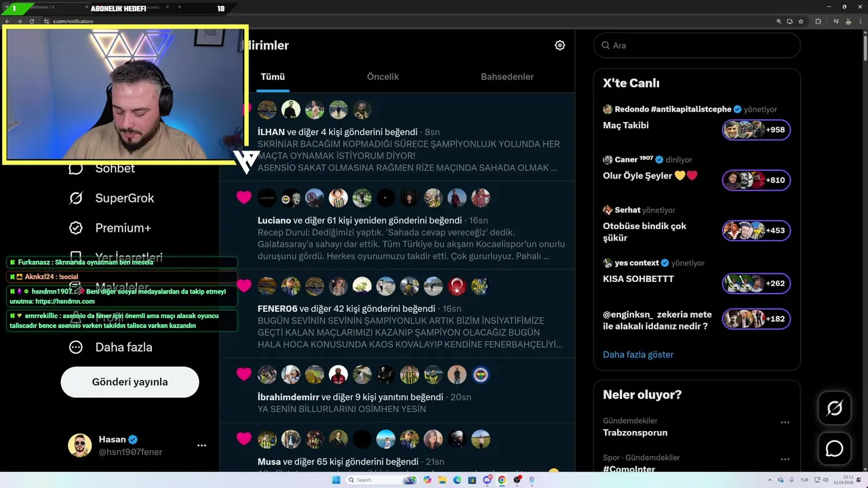Viewport: 868px width, 488px height.
Task: Open the Musa username link
Action: (269, 462)
